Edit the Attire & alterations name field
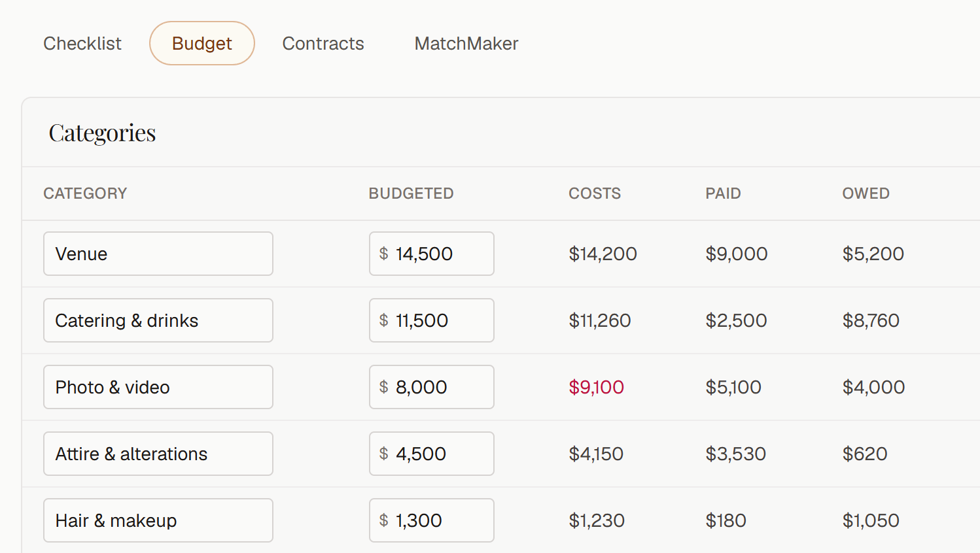 coord(158,454)
